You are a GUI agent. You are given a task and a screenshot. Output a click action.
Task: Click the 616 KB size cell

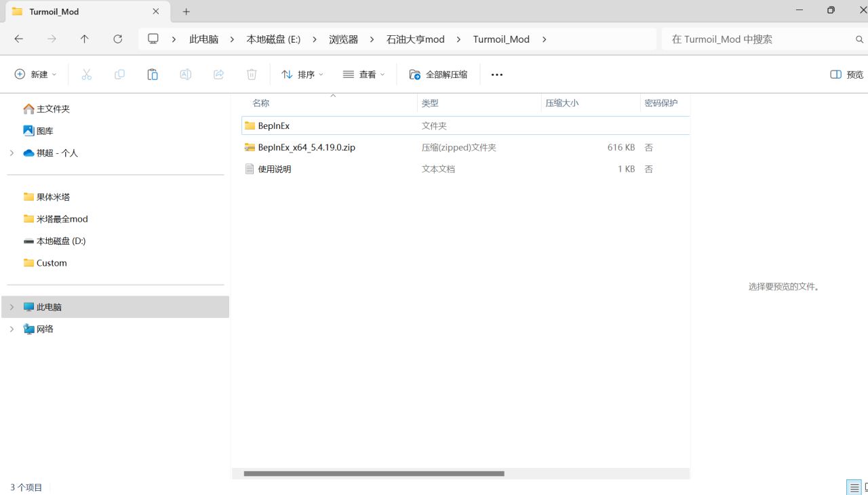[621, 147]
